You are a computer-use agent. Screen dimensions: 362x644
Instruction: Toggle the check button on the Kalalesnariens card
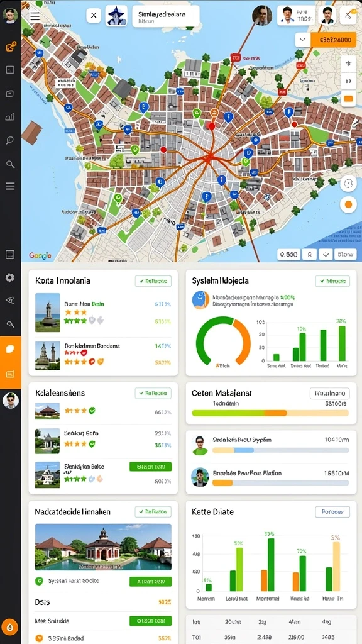(153, 393)
